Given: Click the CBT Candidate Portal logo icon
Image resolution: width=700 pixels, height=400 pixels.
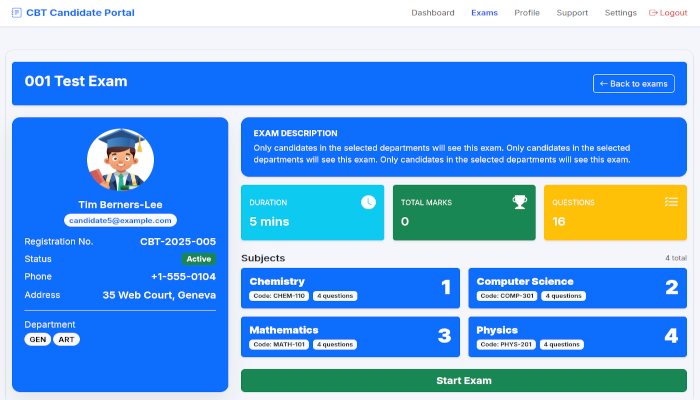Looking at the screenshot, I should pyautogui.click(x=17, y=13).
